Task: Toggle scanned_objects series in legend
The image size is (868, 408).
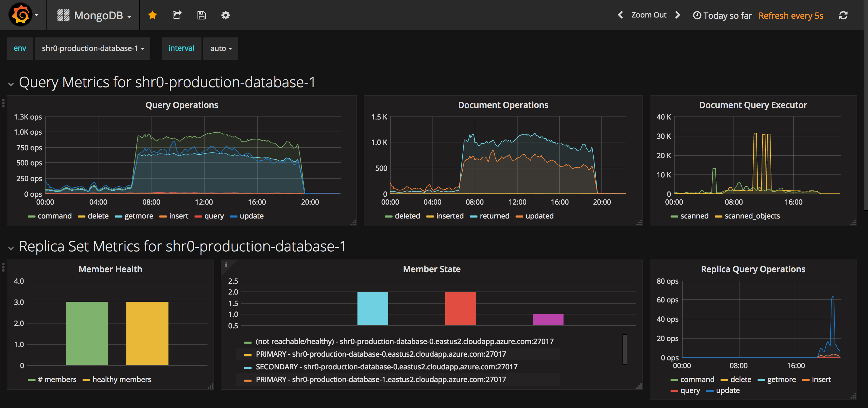Action: click(752, 216)
